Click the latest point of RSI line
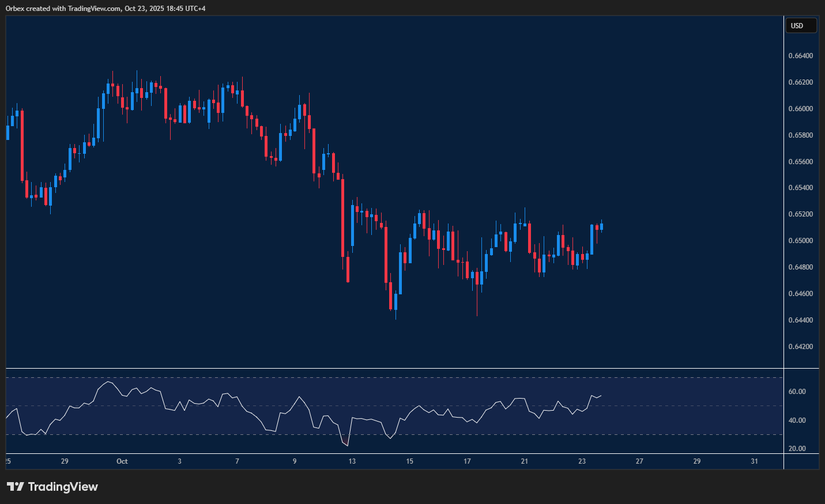This screenshot has height=504, width=825. pyautogui.click(x=601, y=395)
